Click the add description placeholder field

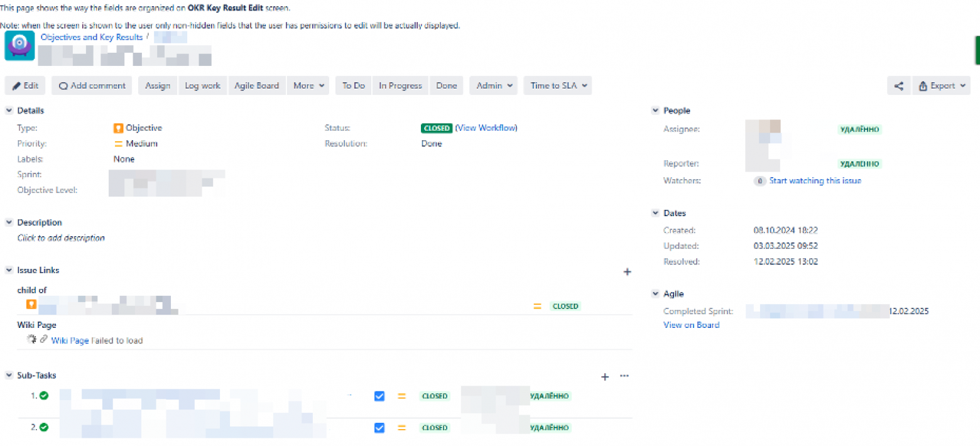tap(60, 239)
